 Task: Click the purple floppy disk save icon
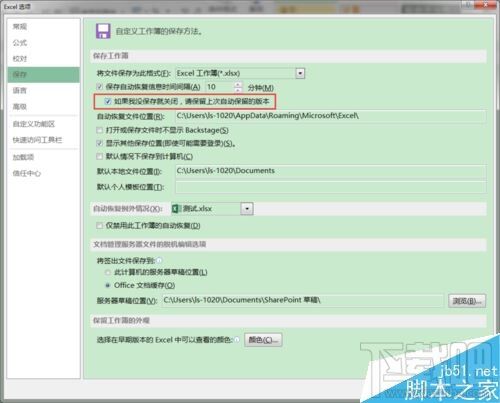[x=103, y=31]
